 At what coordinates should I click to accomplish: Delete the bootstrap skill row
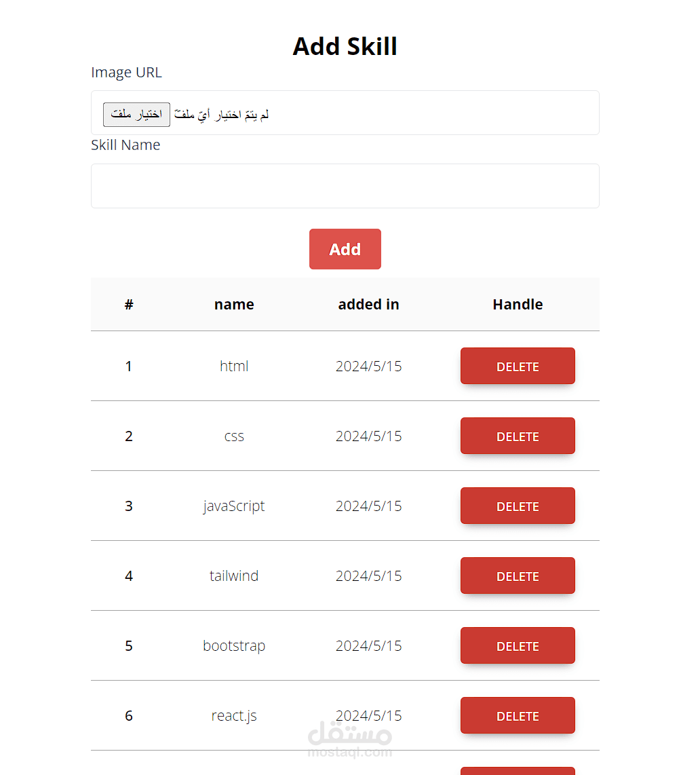518,645
